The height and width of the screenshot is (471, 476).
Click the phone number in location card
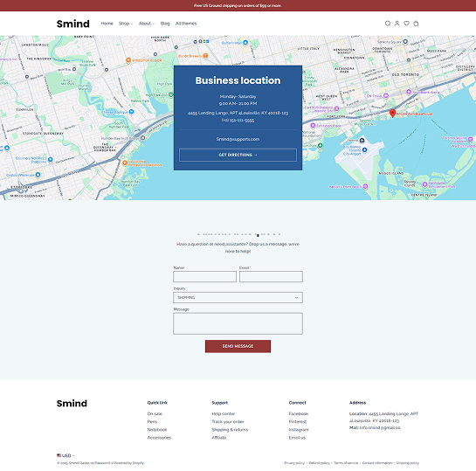click(x=238, y=120)
